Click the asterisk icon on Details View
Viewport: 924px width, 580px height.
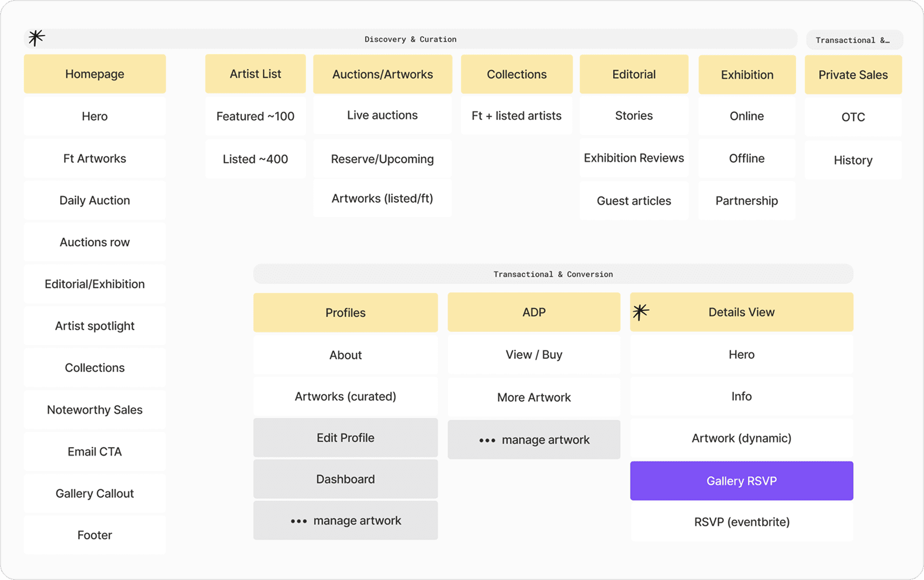pos(641,312)
